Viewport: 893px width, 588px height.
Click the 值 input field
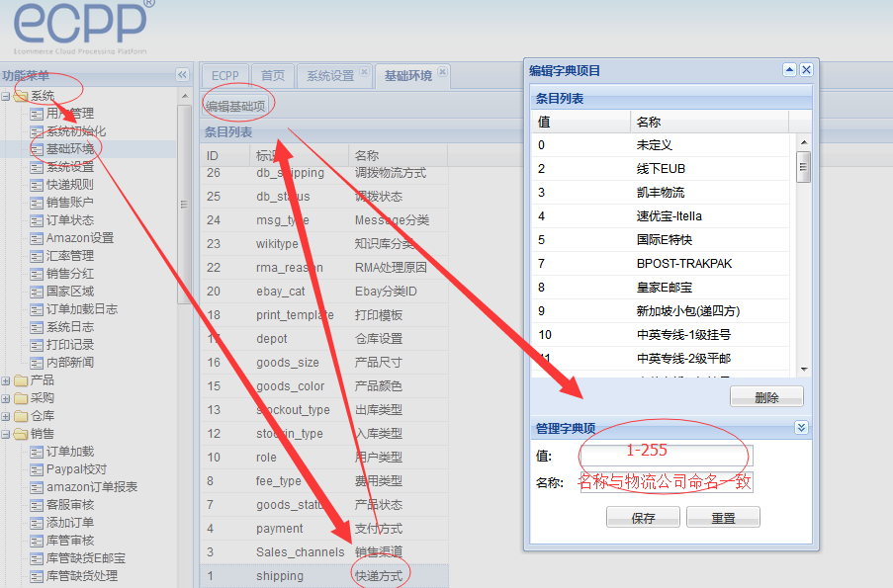point(666,456)
